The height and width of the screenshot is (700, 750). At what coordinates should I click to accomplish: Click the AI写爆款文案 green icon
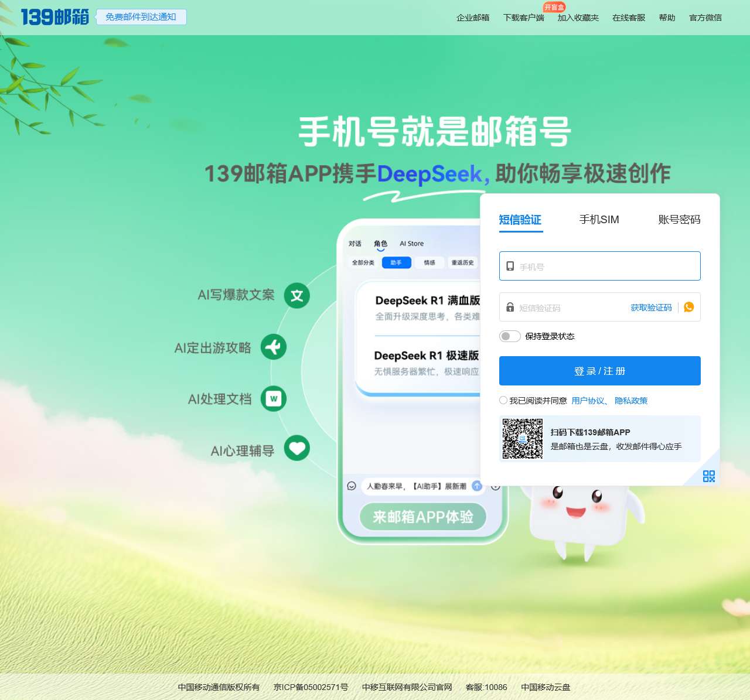click(x=297, y=295)
